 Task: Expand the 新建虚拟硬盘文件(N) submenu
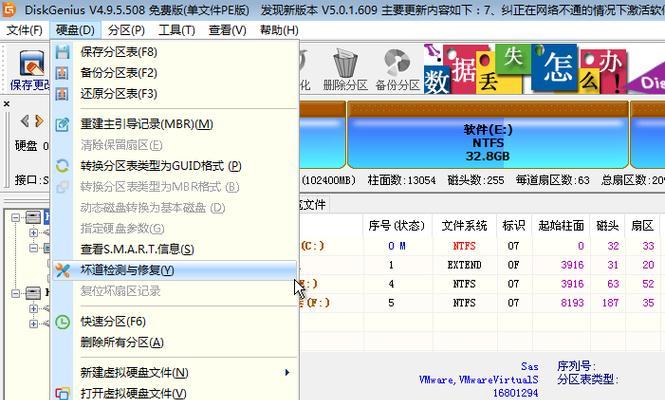(175, 373)
